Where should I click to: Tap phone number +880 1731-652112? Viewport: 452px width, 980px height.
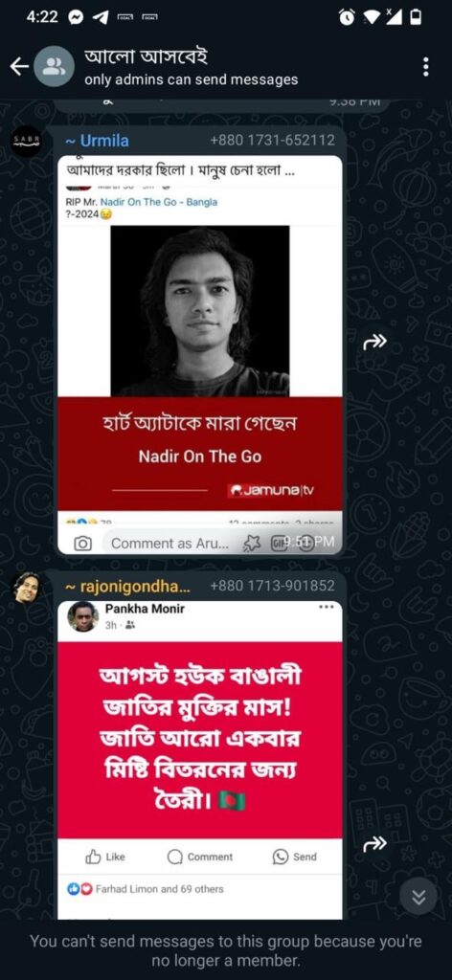pyautogui.click(x=273, y=141)
